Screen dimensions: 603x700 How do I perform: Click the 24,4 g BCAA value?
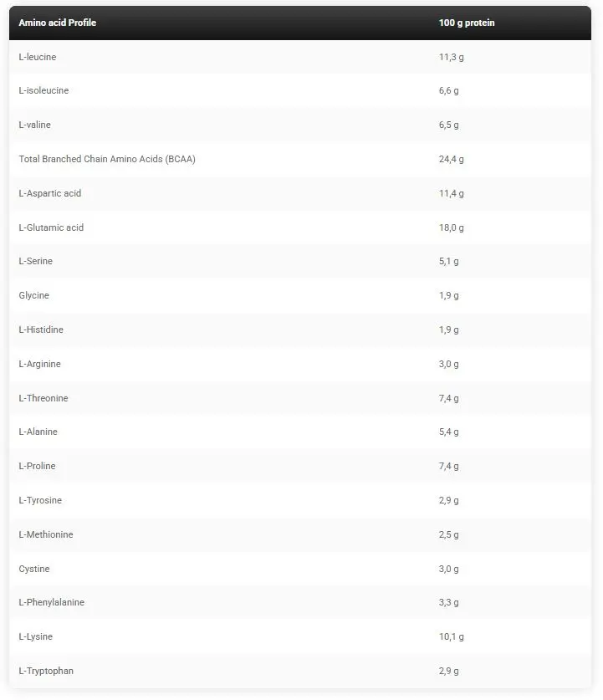(x=452, y=160)
